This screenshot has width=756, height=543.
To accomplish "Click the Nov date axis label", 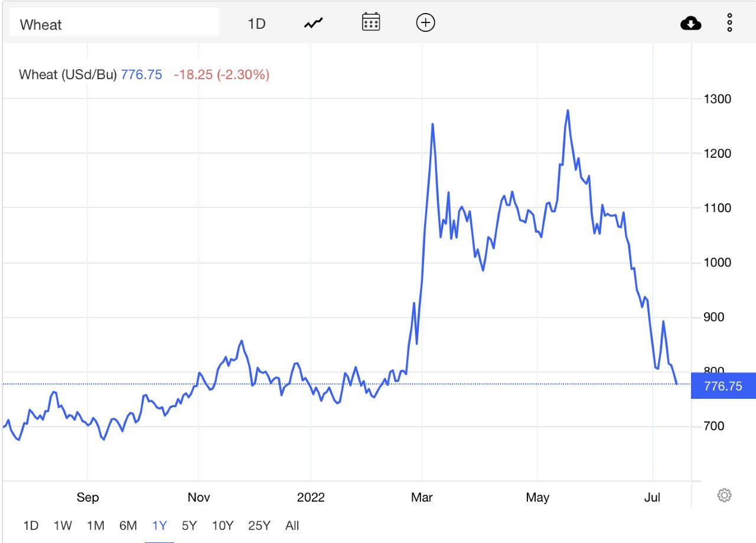I will pos(198,498).
